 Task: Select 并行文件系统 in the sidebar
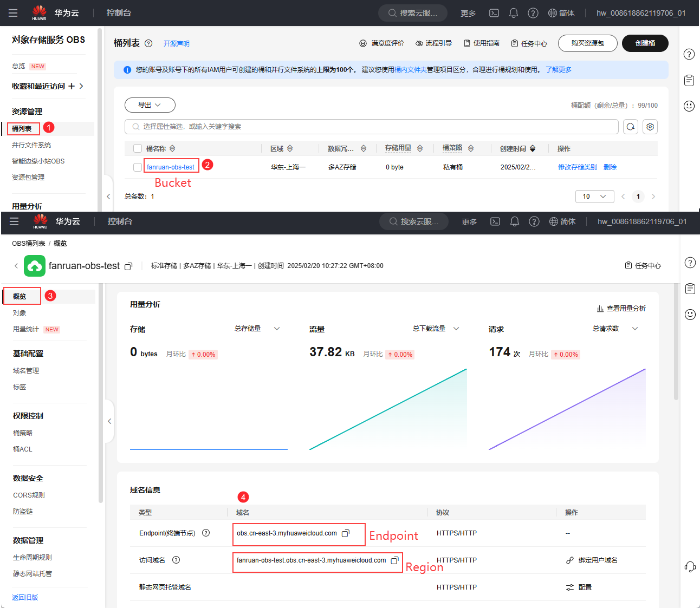click(31, 145)
